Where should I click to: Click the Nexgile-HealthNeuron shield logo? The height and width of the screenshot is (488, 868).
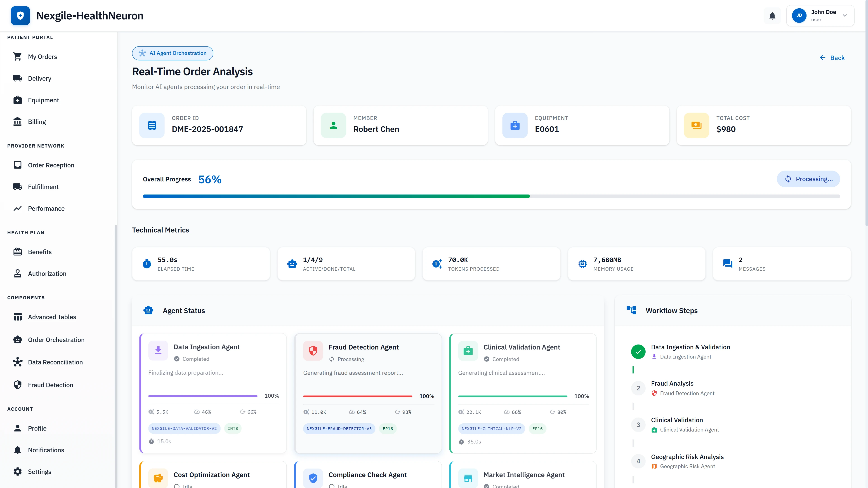[x=20, y=16]
